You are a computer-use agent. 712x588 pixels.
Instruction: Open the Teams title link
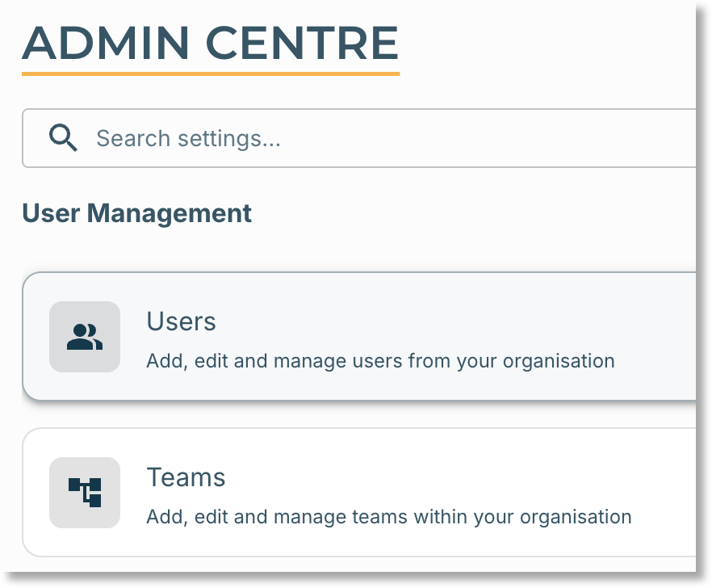pyautogui.click(x=186, y=477)
